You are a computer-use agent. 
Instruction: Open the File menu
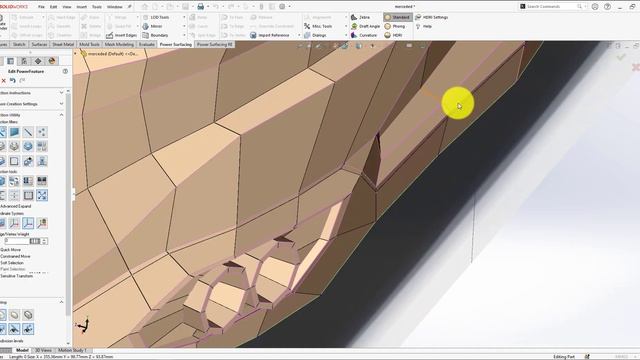(x=41, y=7)
